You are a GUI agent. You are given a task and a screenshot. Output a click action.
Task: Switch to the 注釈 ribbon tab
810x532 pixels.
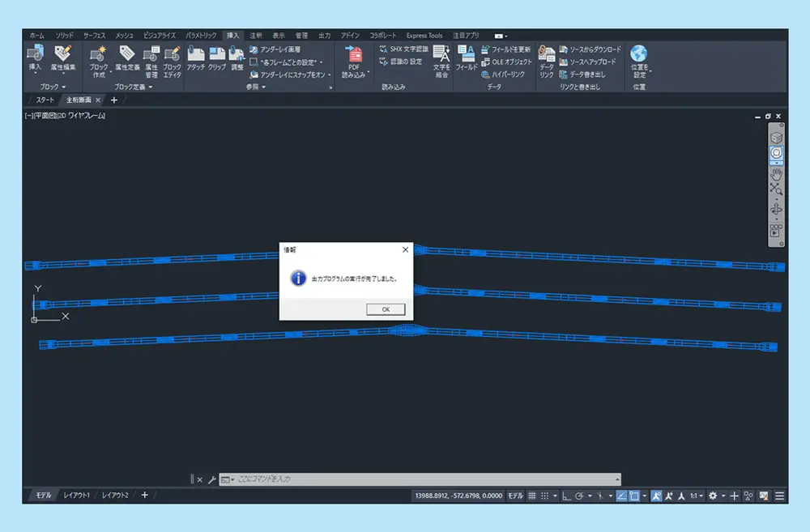click(256, 35)
